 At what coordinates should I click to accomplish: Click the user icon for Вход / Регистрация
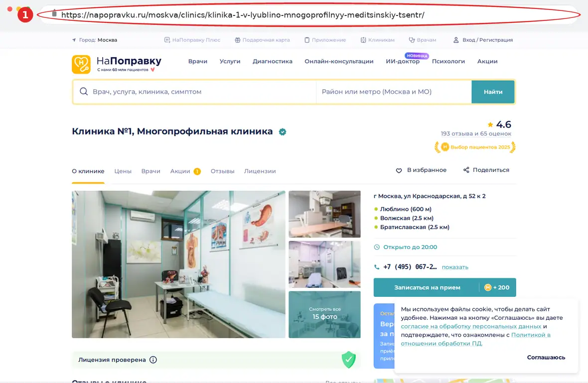click(x=456, y=40)
